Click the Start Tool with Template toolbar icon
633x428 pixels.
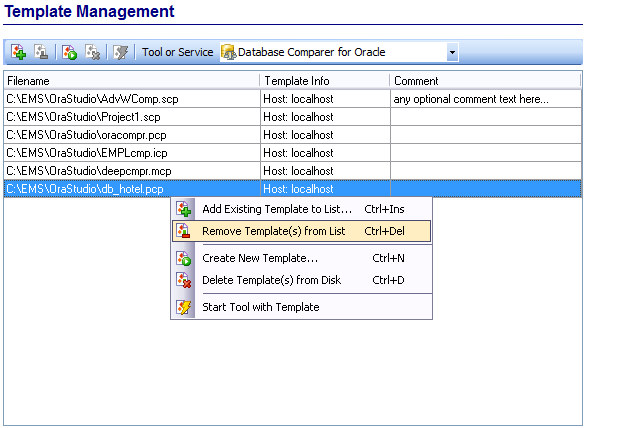tap(121, 52)
